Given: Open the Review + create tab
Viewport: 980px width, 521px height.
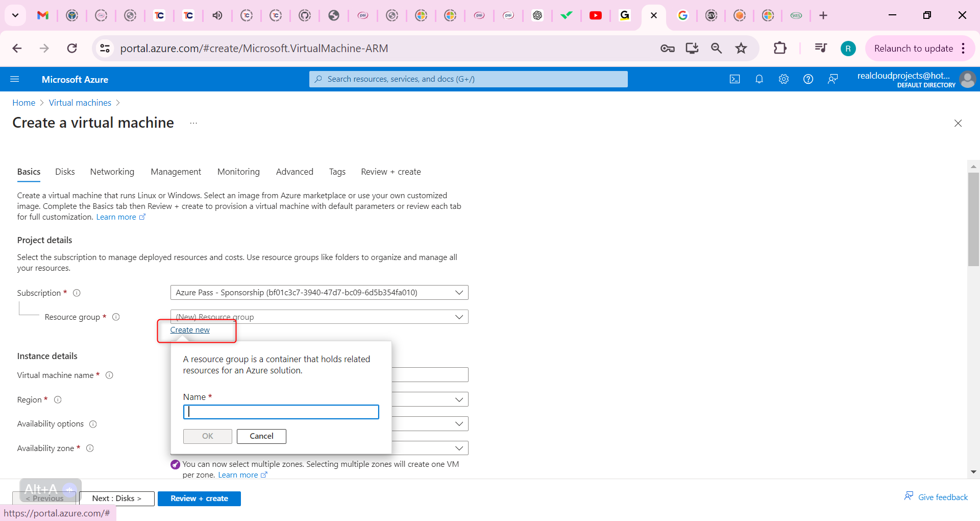Looking at the screenshot, I should [391, 172].
